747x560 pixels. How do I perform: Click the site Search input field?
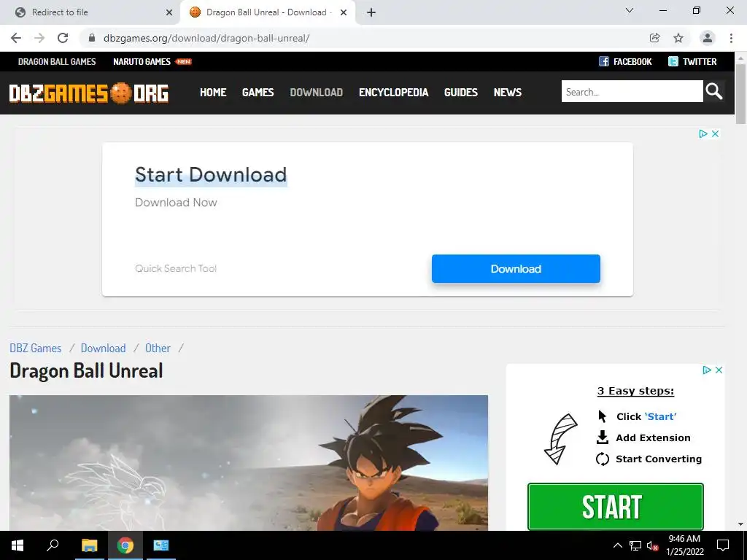click(x=632, y=91)
